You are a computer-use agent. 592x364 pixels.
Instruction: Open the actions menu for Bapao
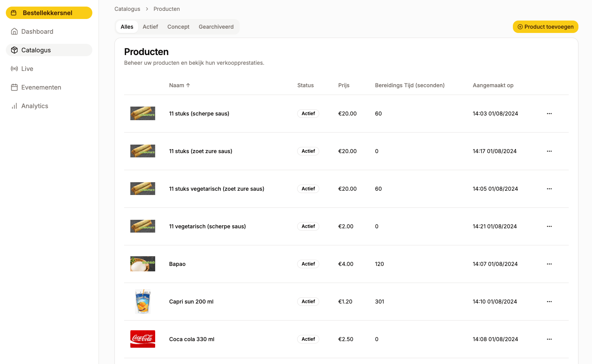tap(549, 264)
